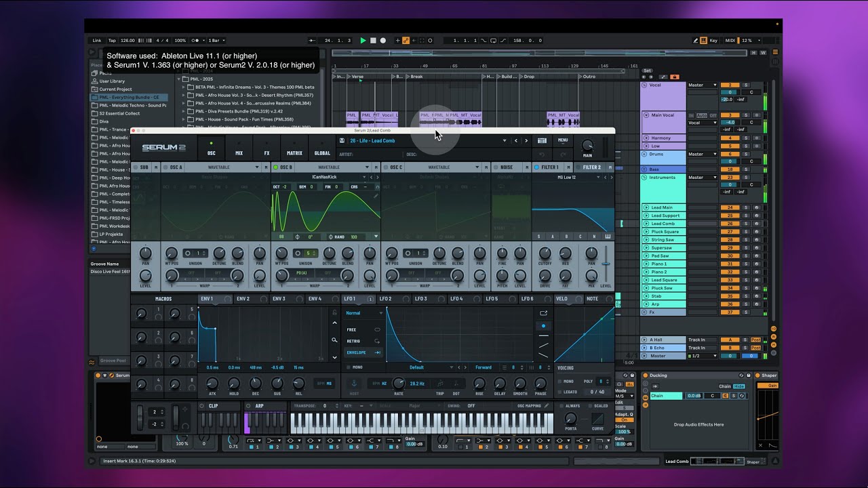Click the LFO Trip triplet note icon
868x488 pixels.
click(440, 384)
